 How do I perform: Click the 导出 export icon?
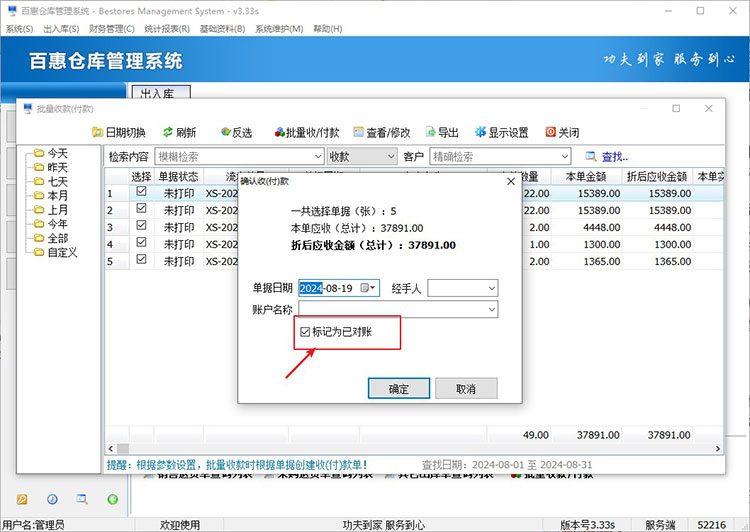tap(430, 132)
